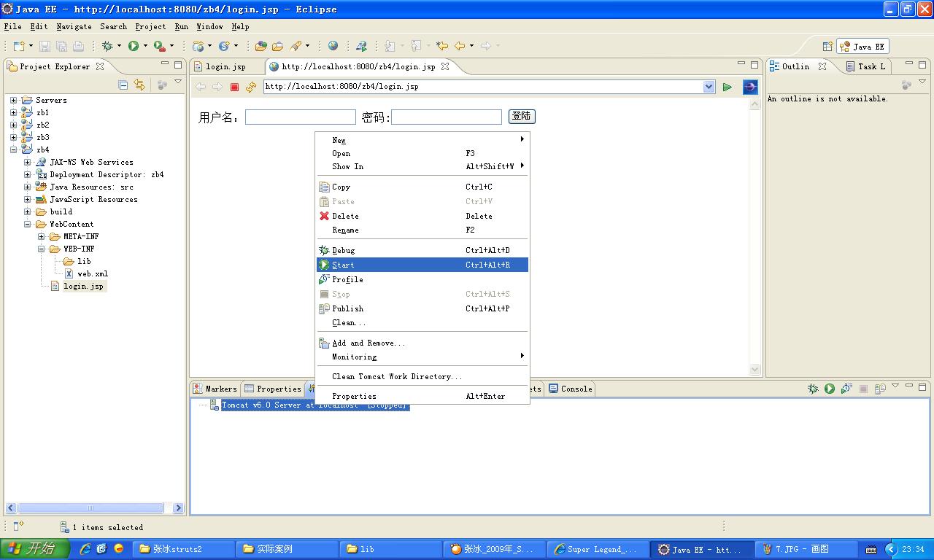This screenshot has width=934, height=560.
Task: Launch Debug using the bug toolbar icon
Action: 107,46
